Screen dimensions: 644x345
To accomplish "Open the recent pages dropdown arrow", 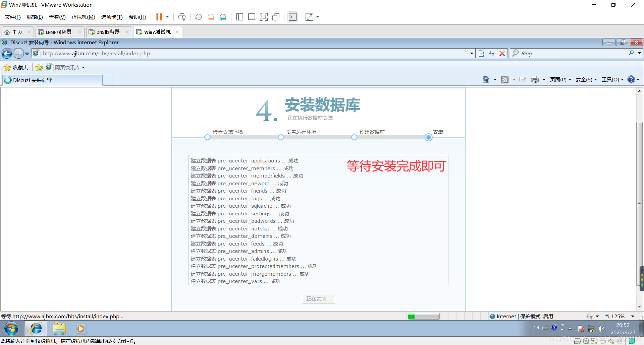I will click(27, 53).
